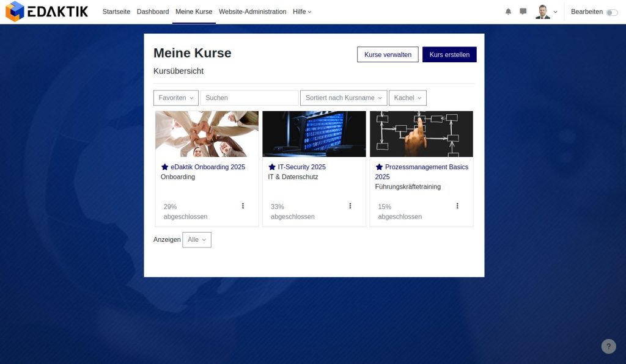Screen dimensions: 626x364
Task: Click the 33% abgeschlossen progress text
Action: click(x=293, y=212)
